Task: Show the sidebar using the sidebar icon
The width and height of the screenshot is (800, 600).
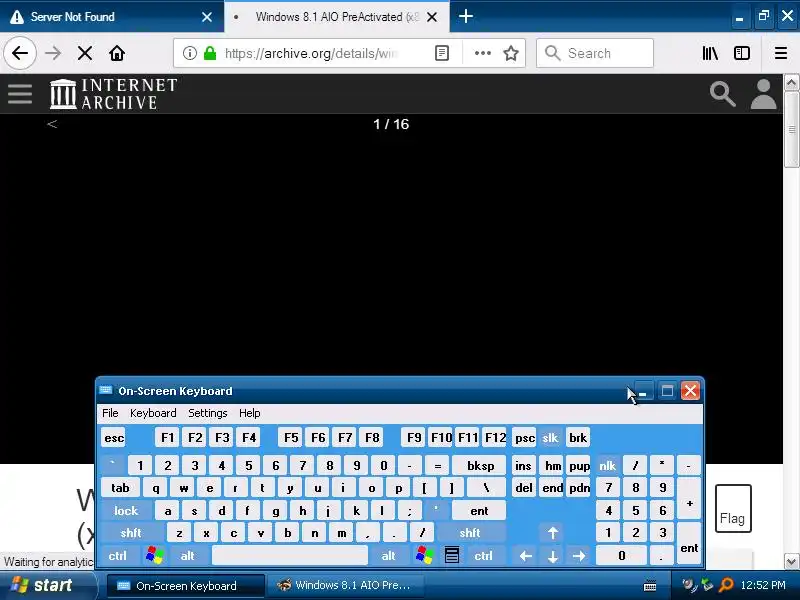Action: click(742, 53)
